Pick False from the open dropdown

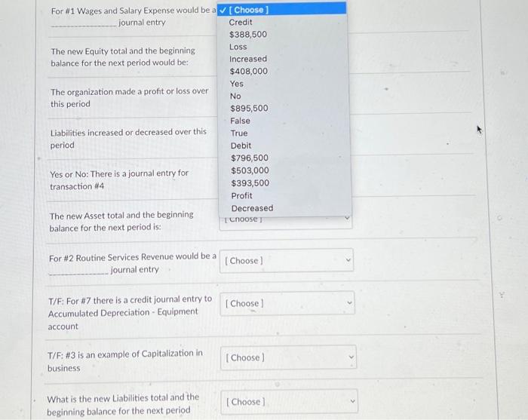(240, 121)
